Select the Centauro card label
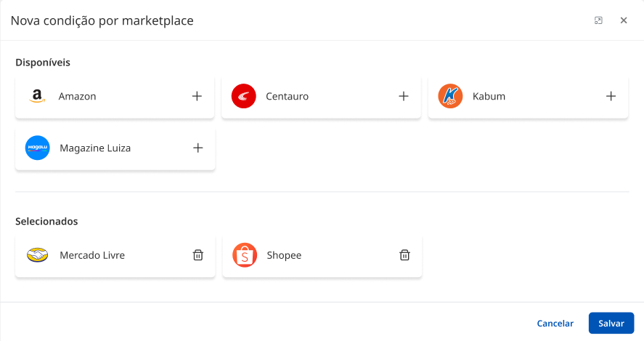Viewport: 644px width, 341px height. coord(287,96)
